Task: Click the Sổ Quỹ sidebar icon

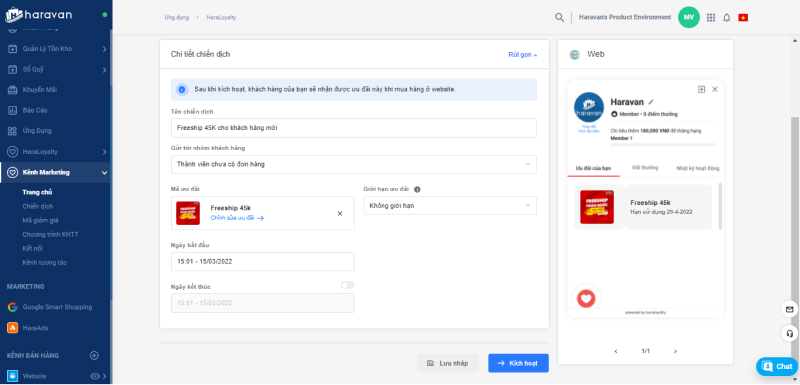Action: (12, 69)
